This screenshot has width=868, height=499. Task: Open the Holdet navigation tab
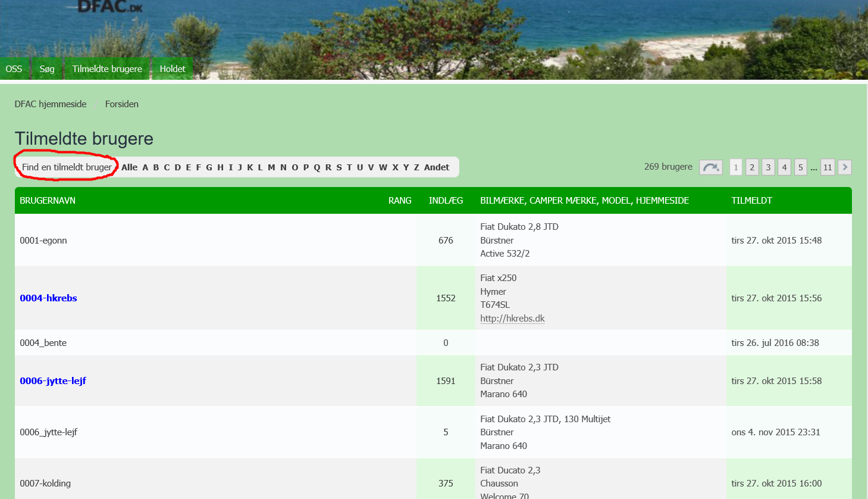[173, 69]
